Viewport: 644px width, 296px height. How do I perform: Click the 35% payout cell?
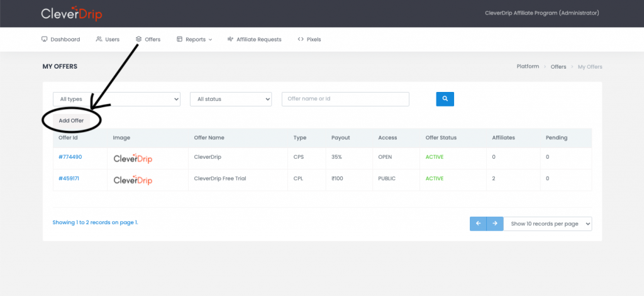coord(336,157)
